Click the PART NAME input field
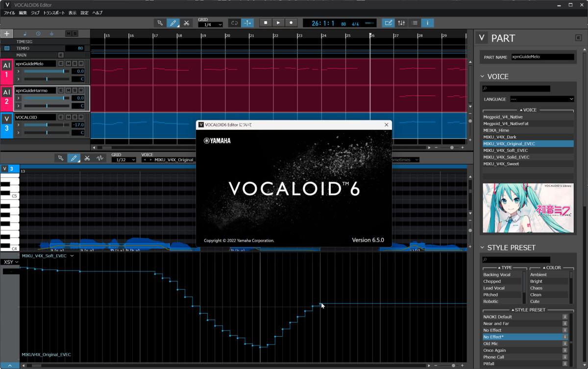This screenshot has width=588, height=369. tap(542, 57)
